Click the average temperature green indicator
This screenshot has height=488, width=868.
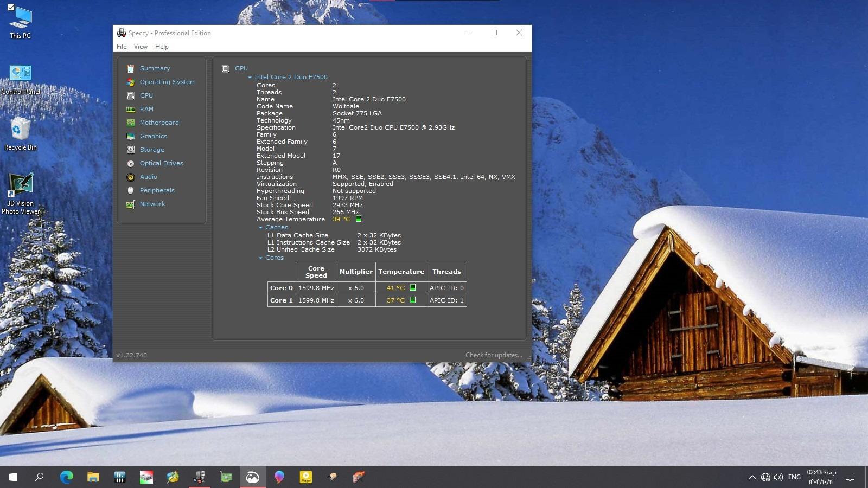click(359, 219)
